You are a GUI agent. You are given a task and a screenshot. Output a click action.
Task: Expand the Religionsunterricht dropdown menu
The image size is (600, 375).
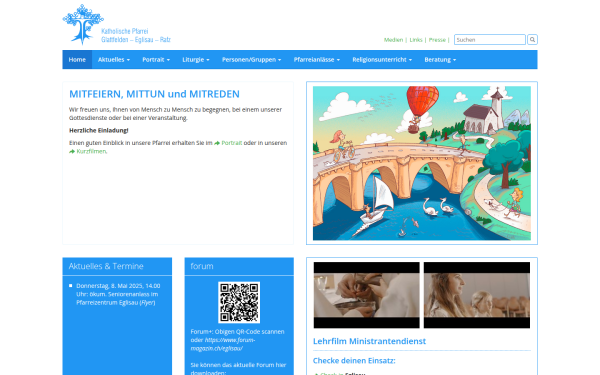point(382,60)
